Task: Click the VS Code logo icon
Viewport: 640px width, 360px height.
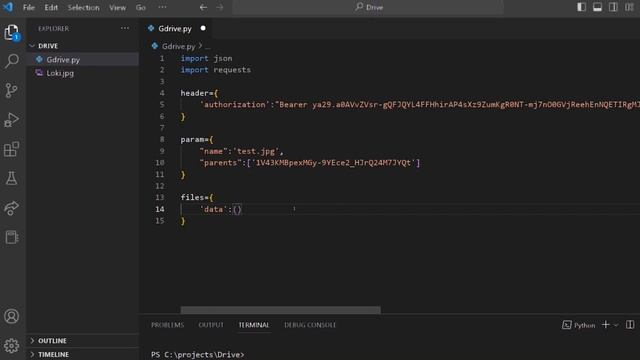Action: 8,7
